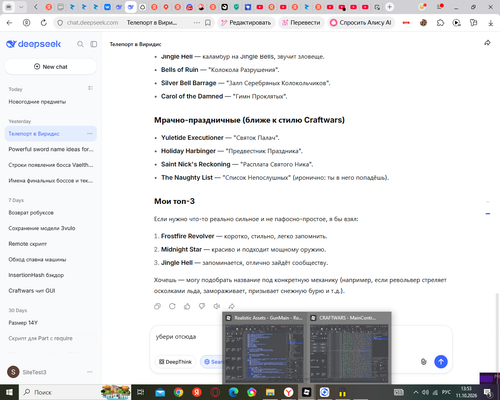Start a New chat
The width and height of the screenshot is (500, 400).
tap(51, 67)
